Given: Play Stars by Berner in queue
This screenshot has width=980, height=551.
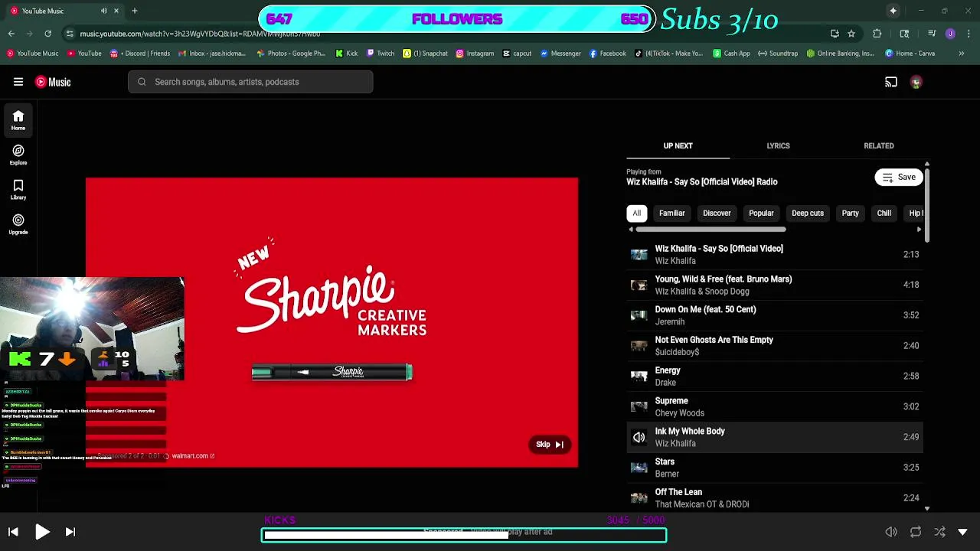Looking at the screenshot, I should 775,468.
